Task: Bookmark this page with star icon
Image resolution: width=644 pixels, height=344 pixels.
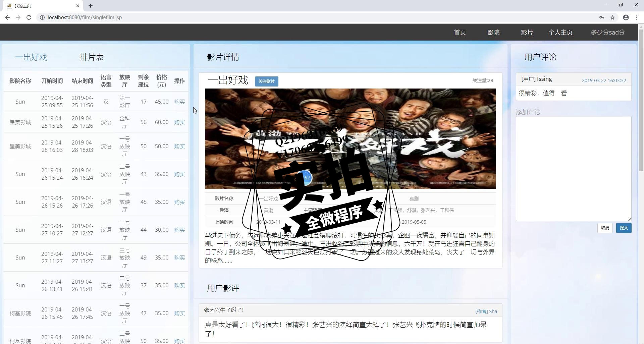Action: click(x=612, y=17)
